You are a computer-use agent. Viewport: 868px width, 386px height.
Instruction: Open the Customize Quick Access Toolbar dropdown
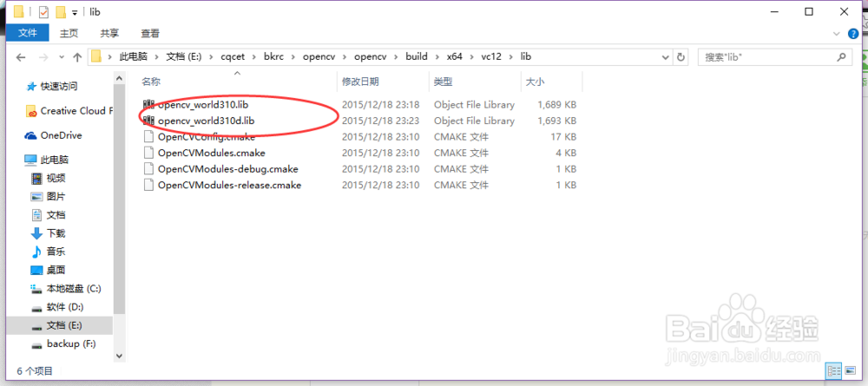pos(74,12)
